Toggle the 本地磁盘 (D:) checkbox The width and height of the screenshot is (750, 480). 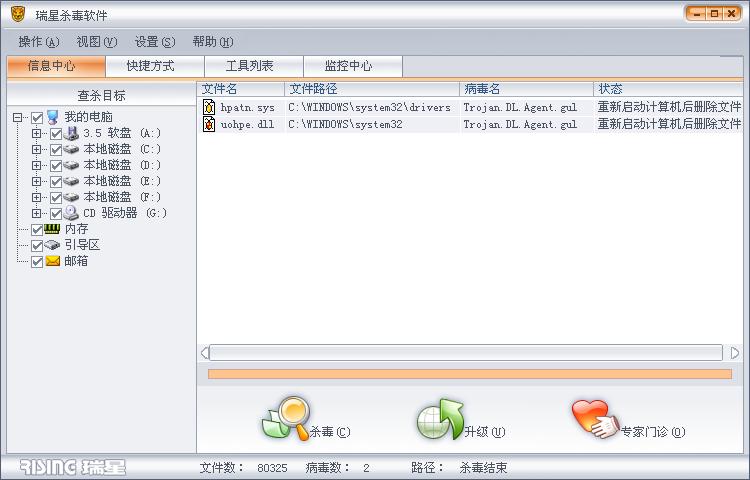(x=56, y=166)
